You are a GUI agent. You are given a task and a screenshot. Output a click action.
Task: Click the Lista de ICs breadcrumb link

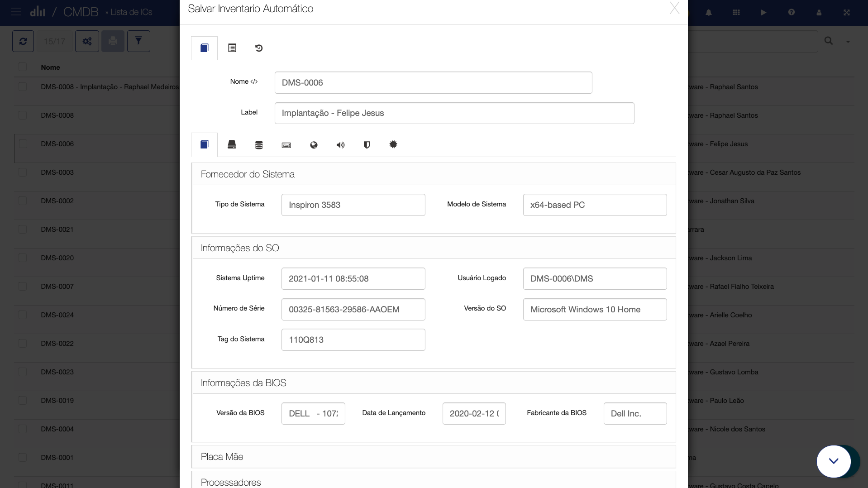pyautogui.click(x=131, y=12)
